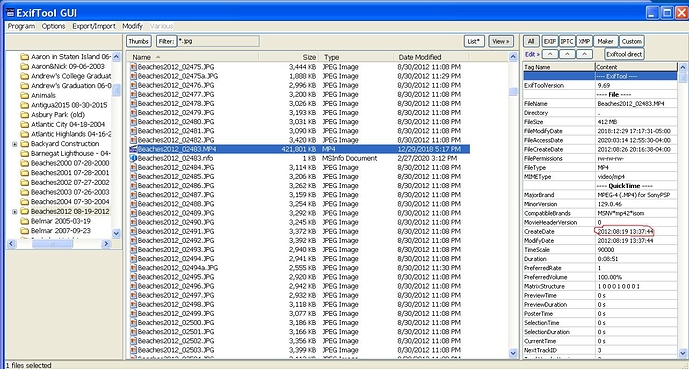The height and width of the screenshot is (369, 689).
Task: Select the CreateDate tag row
Action: [x=600, y=232]
